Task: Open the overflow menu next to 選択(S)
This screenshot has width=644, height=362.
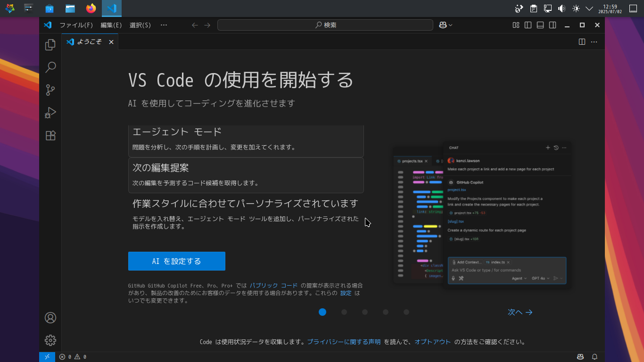Action: pos(164,25)
